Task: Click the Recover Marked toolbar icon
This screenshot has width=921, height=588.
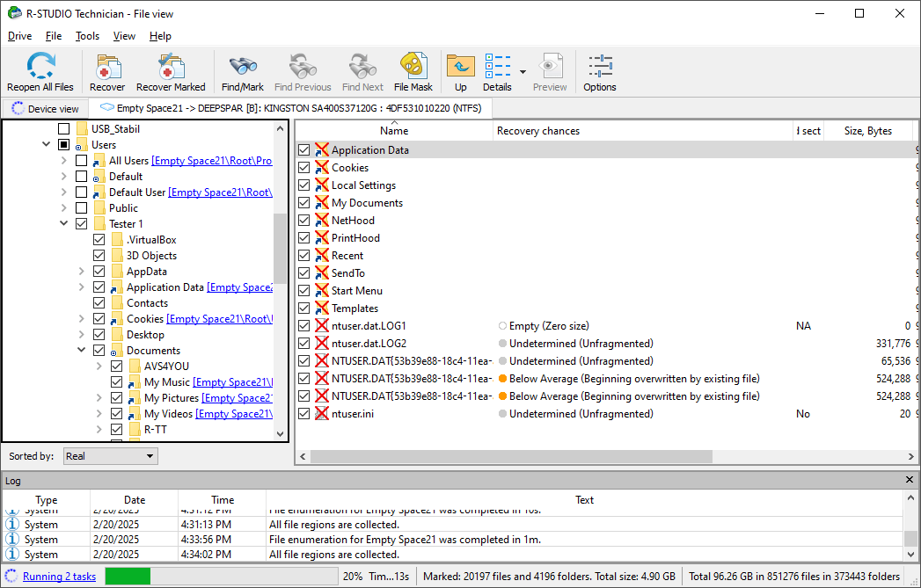Action: coord(171,67)
